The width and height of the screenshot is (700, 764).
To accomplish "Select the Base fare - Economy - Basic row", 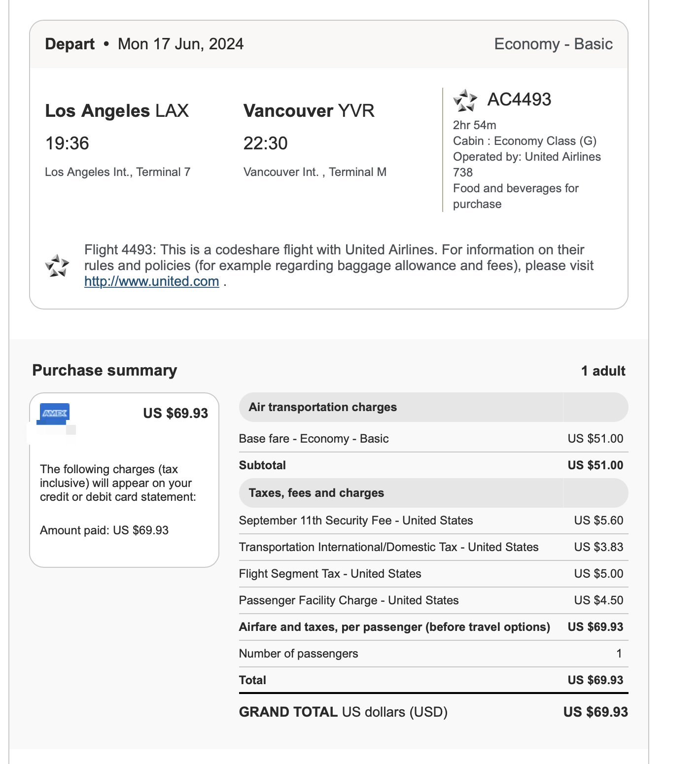I will 314,439.
